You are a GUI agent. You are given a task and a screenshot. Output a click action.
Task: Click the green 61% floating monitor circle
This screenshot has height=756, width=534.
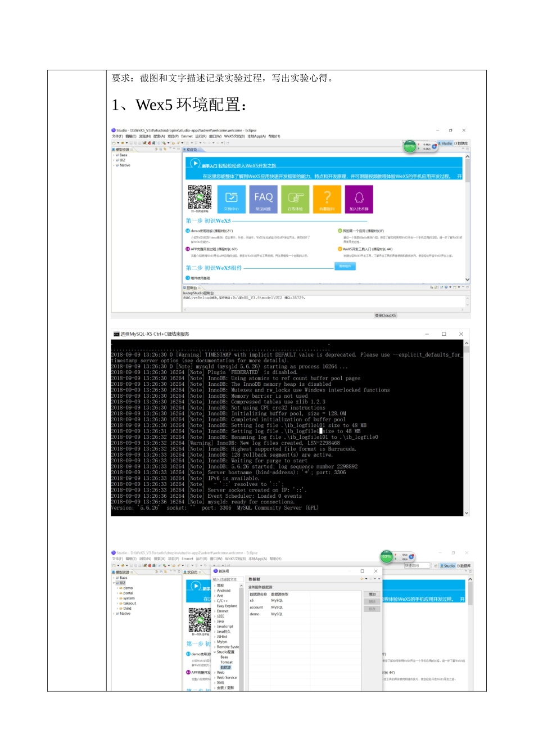410,146
